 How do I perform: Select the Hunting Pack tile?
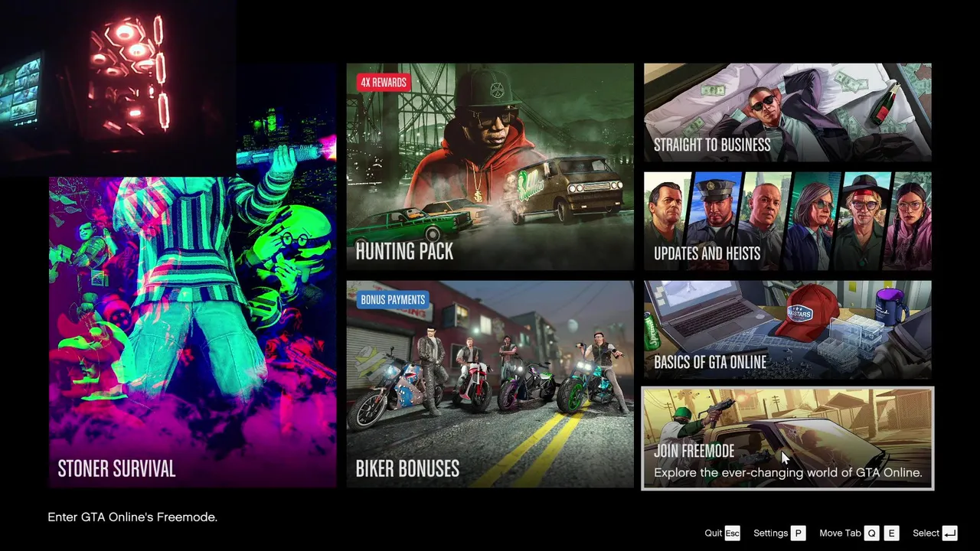(490, 167)
